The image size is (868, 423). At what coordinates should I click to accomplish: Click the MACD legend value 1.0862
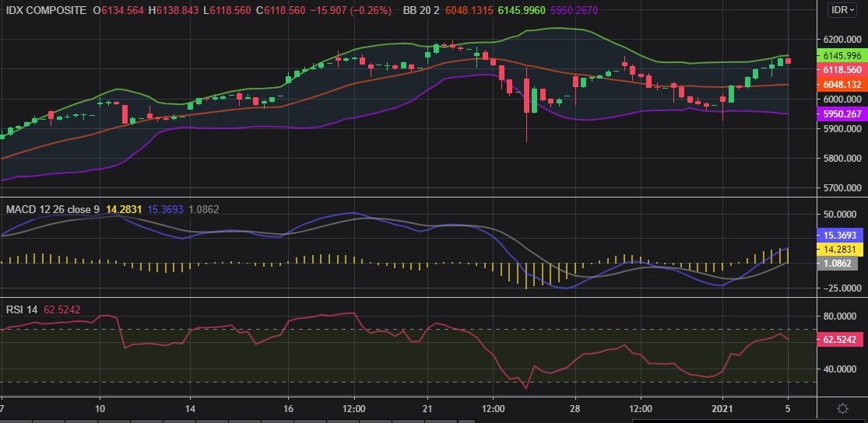(203, 210)
